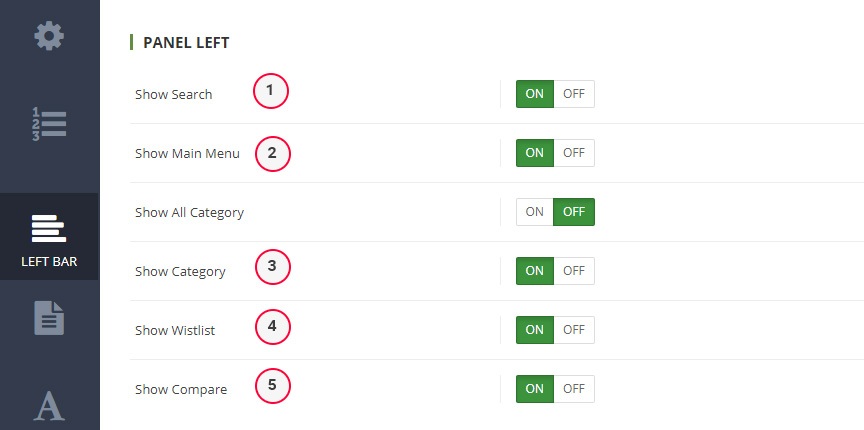
Task: Click the OFF button for Show All Category
Action: click(x=574, y=212)
